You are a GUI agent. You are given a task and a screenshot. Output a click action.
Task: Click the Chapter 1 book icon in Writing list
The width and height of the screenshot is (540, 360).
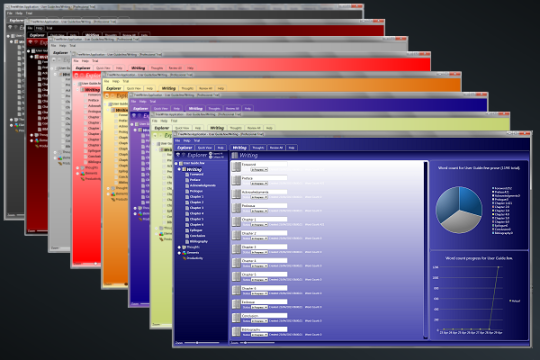click(236, 222)
